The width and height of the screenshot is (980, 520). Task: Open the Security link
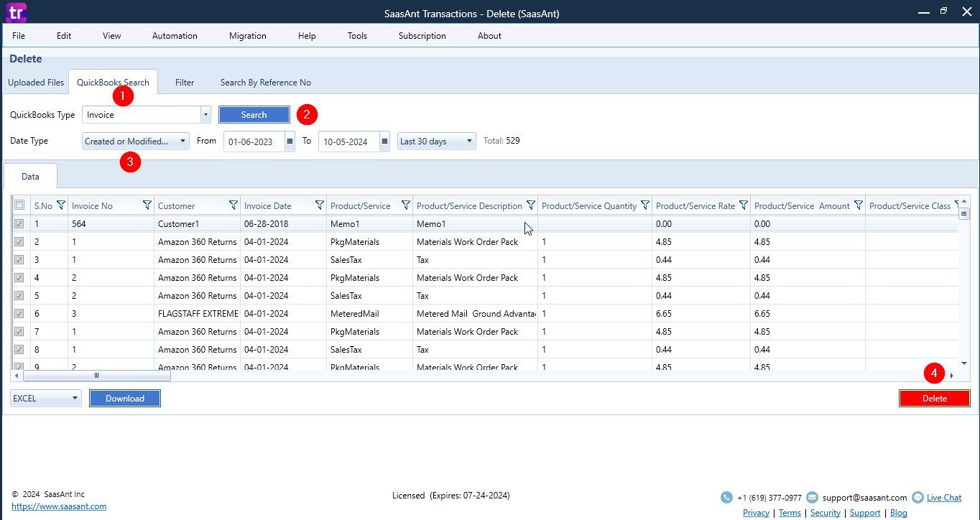coord(825,512)
